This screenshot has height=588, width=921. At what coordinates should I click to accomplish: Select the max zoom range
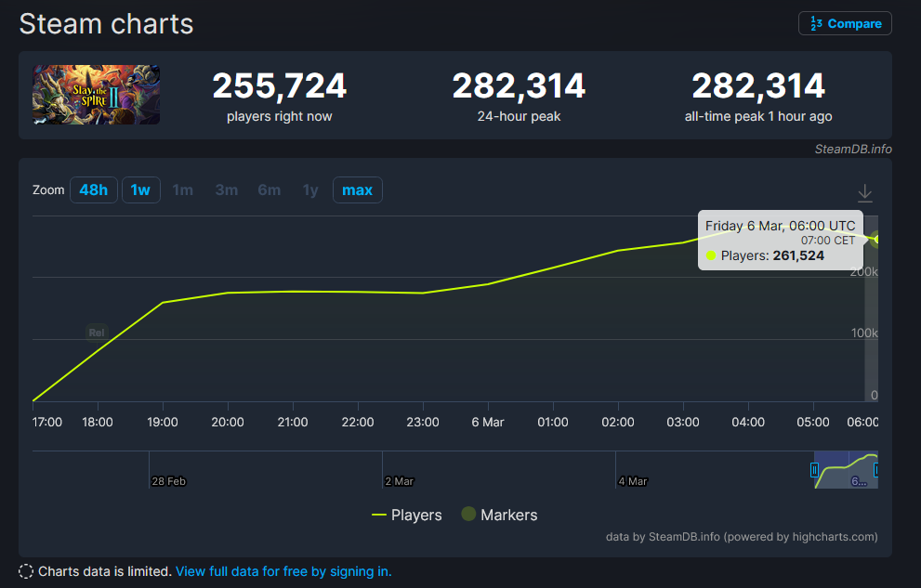click(x=357, y=190)
